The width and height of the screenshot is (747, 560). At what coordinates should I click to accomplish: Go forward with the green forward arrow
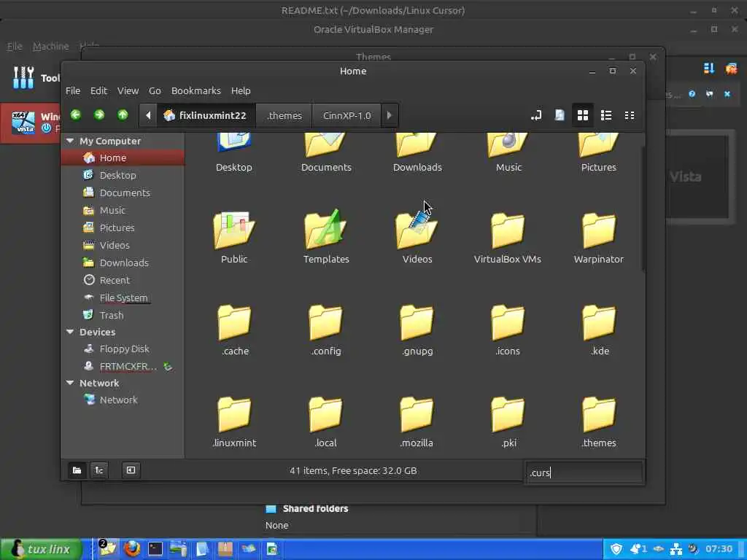click(99, 114)
